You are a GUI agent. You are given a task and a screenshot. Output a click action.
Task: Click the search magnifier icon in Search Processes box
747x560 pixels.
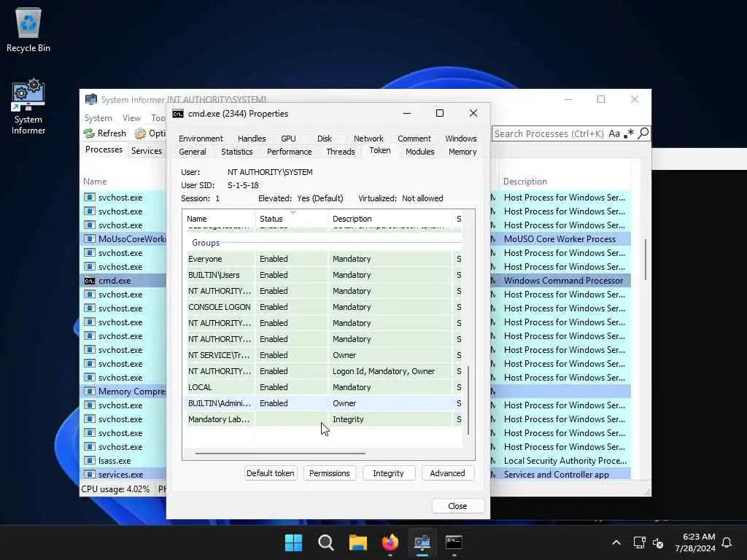pyautogui.click(x=643, y=133)
